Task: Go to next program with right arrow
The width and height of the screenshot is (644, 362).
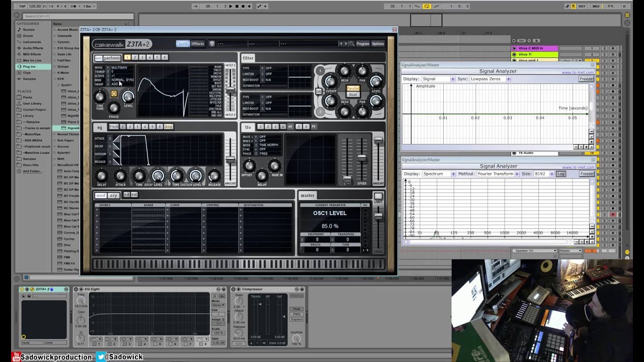Action: [346, 44]
